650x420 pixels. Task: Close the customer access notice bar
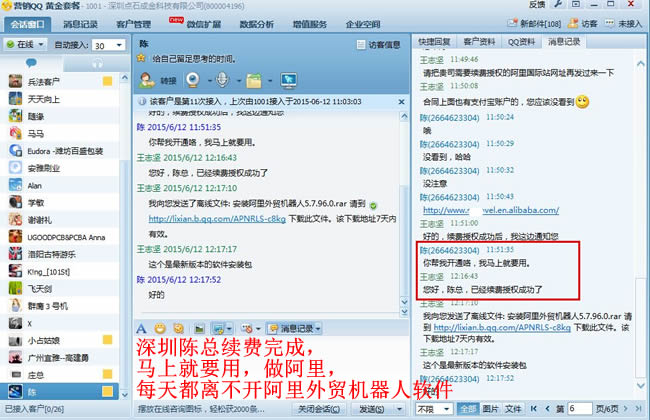coord(401,102)
